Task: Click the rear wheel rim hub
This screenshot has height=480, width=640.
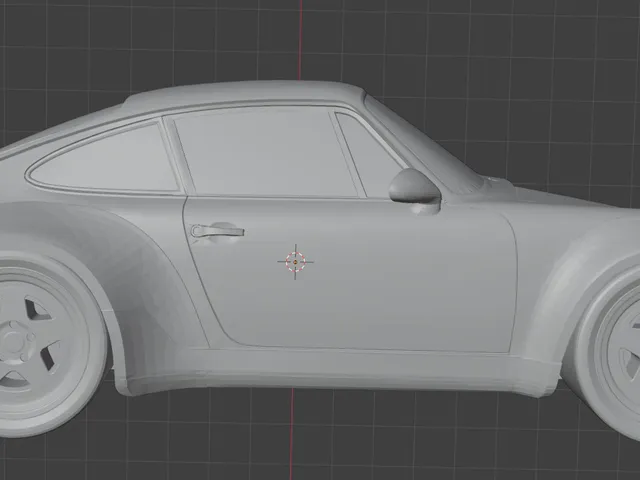Action: pyautogui.click(x=14, y=342)
